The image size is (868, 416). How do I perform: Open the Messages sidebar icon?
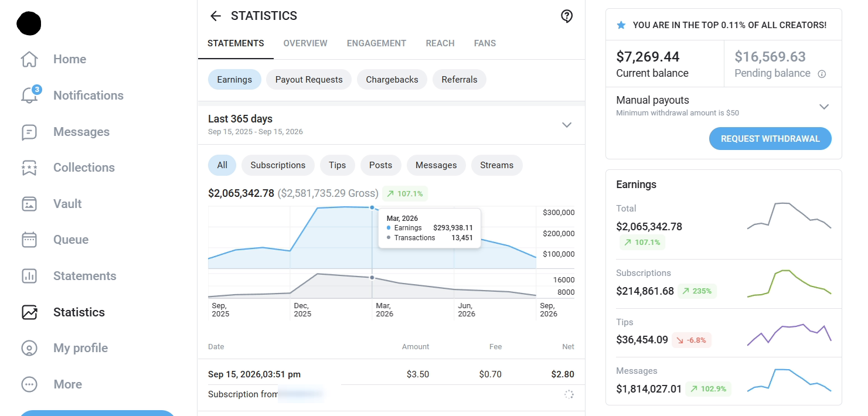click(29, 132)
